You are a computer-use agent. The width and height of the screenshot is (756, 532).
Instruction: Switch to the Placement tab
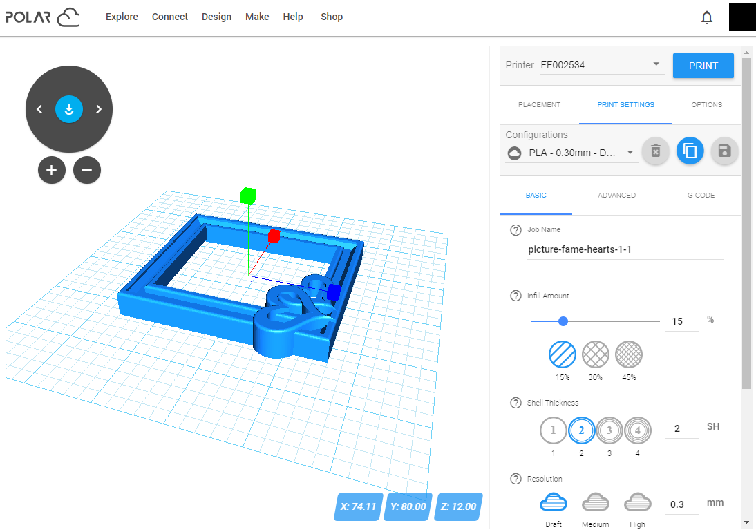(x=540, y=104)
